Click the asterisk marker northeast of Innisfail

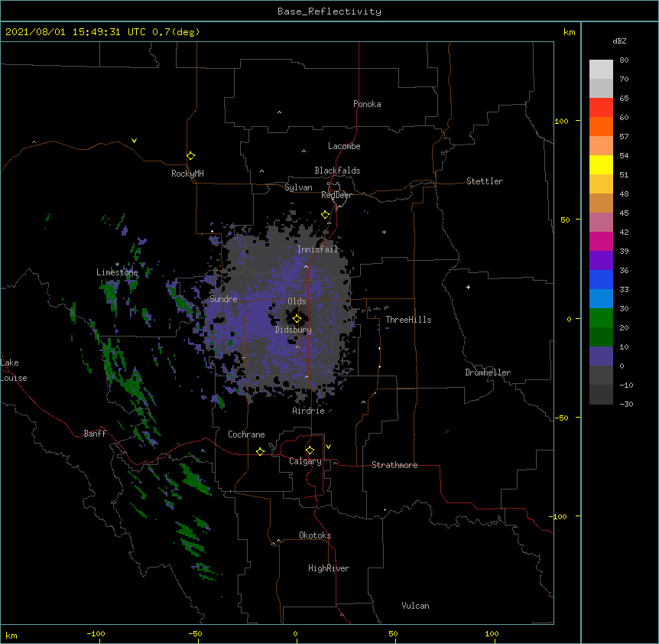tap(384, 232)
